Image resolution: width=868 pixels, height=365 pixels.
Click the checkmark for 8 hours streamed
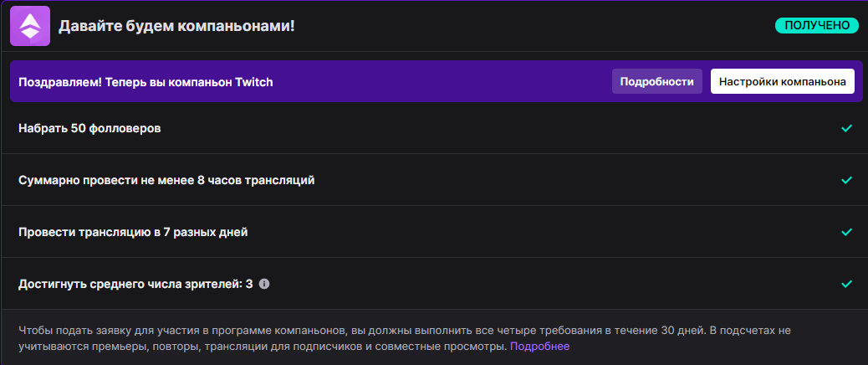(x=846, y=180)
